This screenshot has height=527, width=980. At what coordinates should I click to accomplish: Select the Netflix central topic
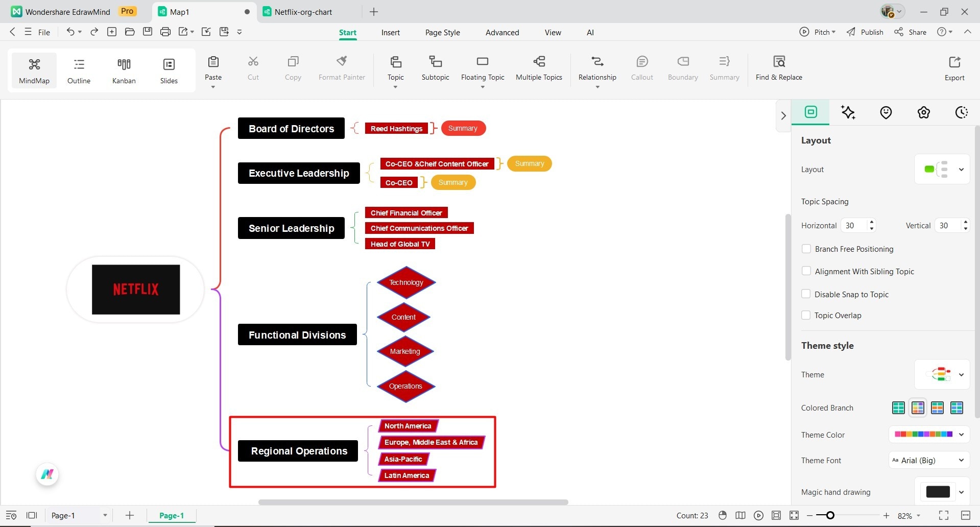(x=136, y=290)
